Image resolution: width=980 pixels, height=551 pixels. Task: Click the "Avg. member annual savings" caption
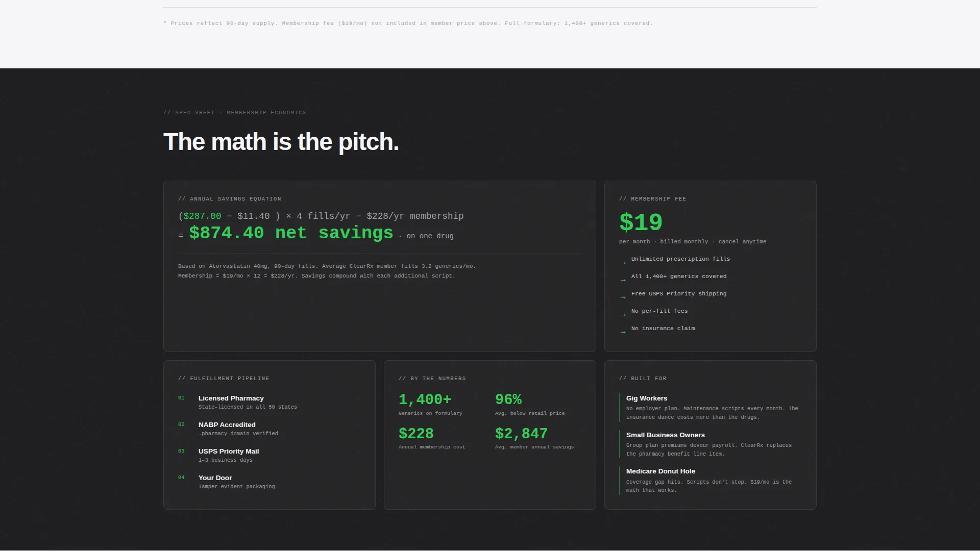pyautogui.click(x=534, y=447)
